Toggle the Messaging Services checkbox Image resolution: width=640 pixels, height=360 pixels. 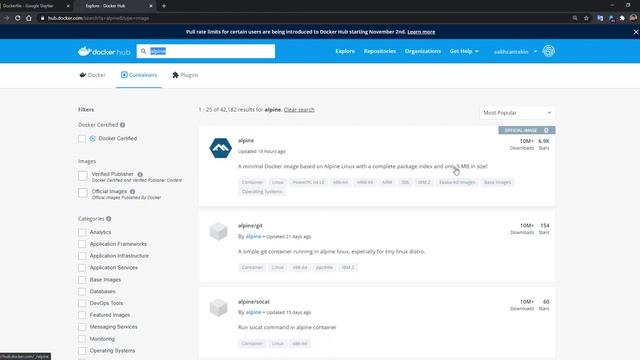[x=82, y=327]
